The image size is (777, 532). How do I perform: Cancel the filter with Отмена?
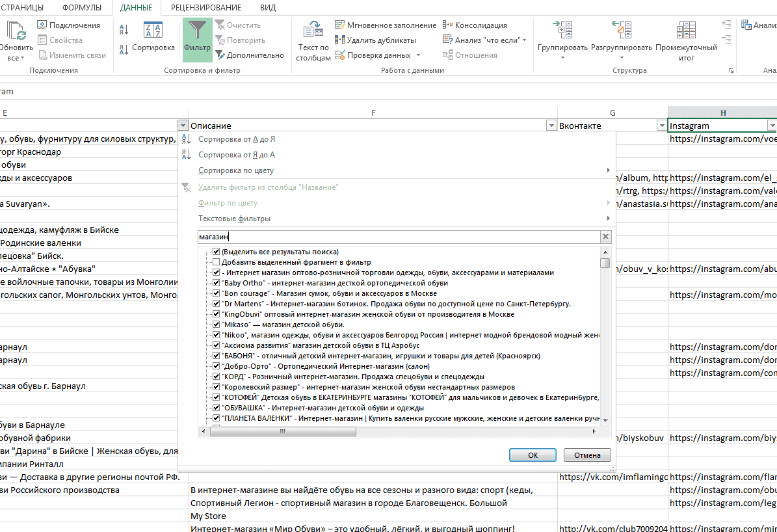(587, 455)
